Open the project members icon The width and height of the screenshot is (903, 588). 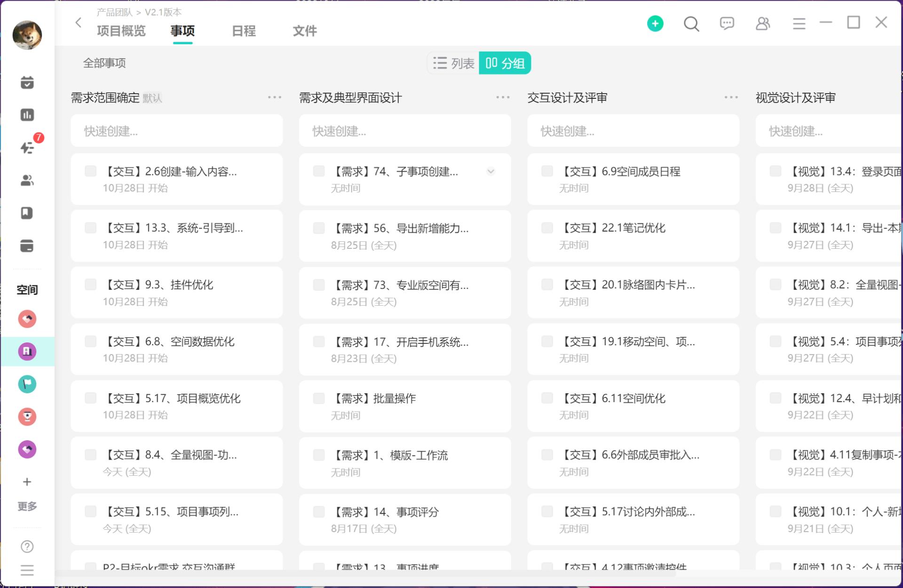(762, 23)
